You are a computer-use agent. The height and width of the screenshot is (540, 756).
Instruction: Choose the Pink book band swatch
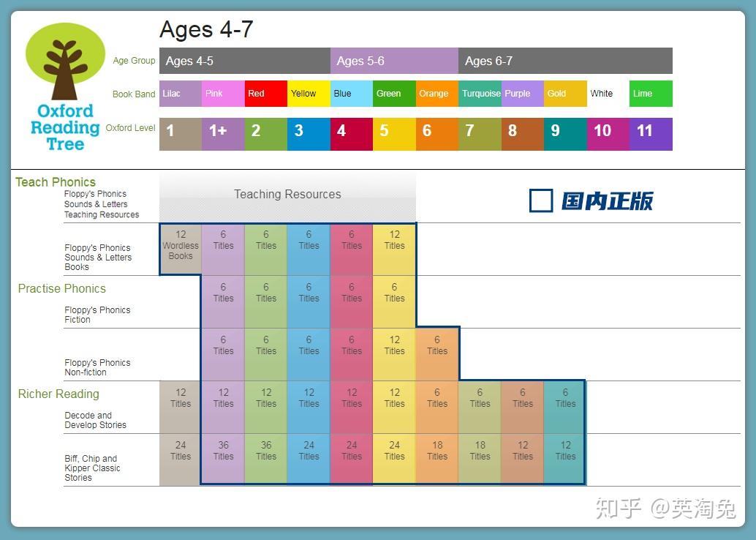(x=223, y=94)
